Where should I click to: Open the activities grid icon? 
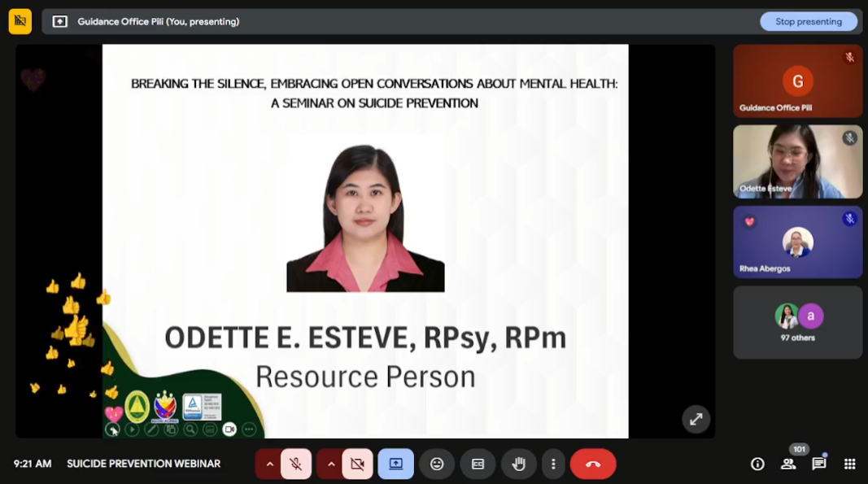[x=849, y=464]
